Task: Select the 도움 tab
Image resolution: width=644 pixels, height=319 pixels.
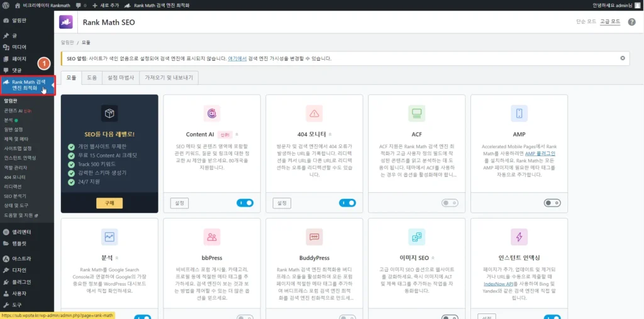Action: pos(92,77)
